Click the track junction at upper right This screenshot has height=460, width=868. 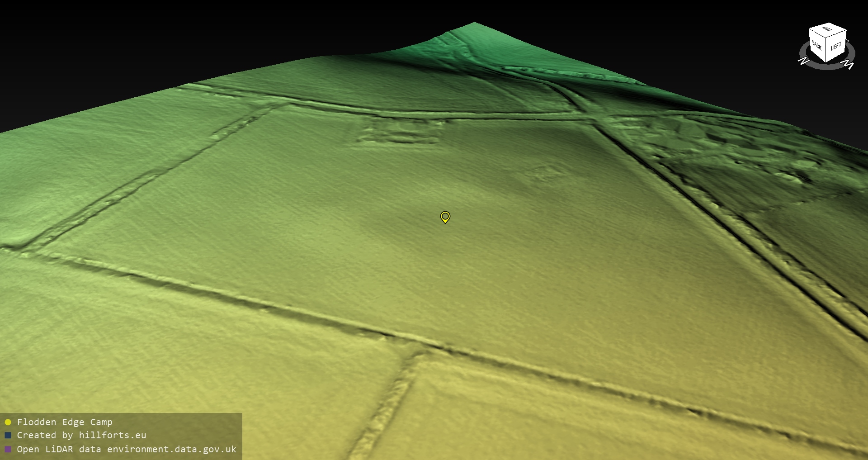click(592, 119)
